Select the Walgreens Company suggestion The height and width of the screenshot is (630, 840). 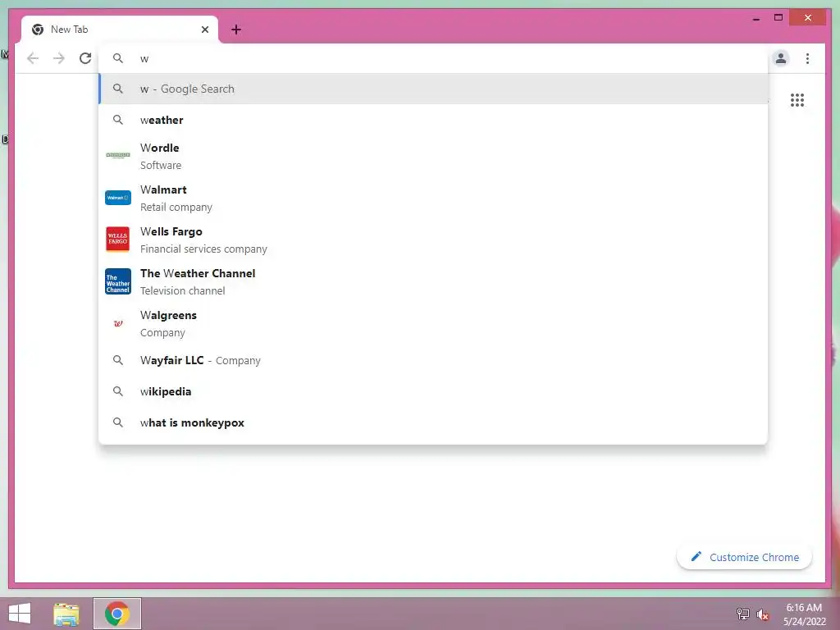click(x=433, y=323)
